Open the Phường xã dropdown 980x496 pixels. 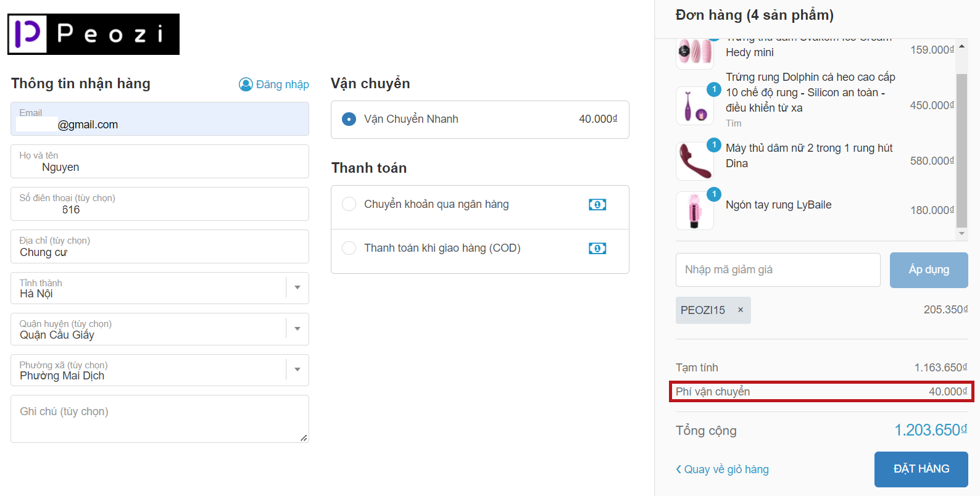297,370
